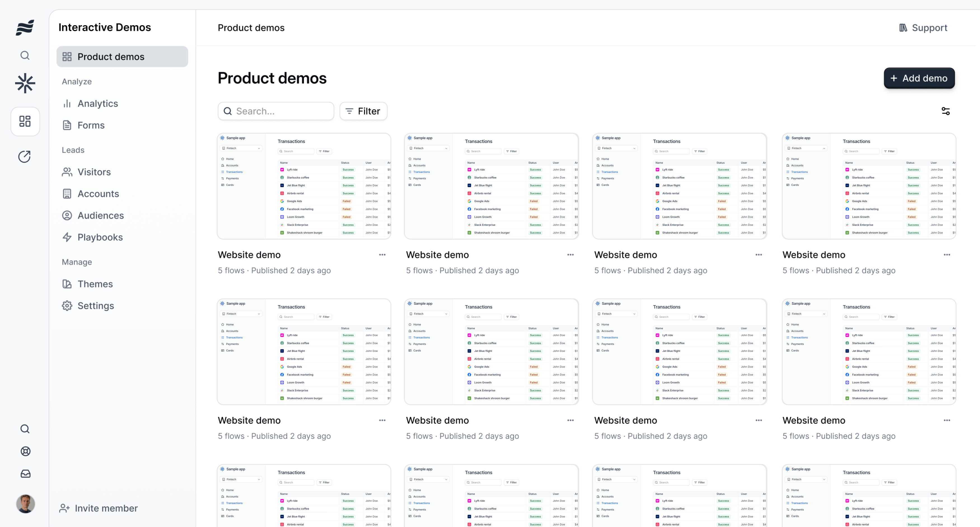Image resolution: width=980 pixels, height=527 pixels.
Task: Open help via the life-ring icon at bottom
Action: 25,451
